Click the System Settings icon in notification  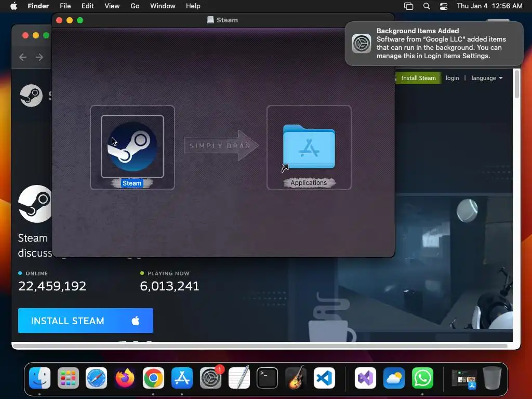pyautogui.click(x=362, y=44)
